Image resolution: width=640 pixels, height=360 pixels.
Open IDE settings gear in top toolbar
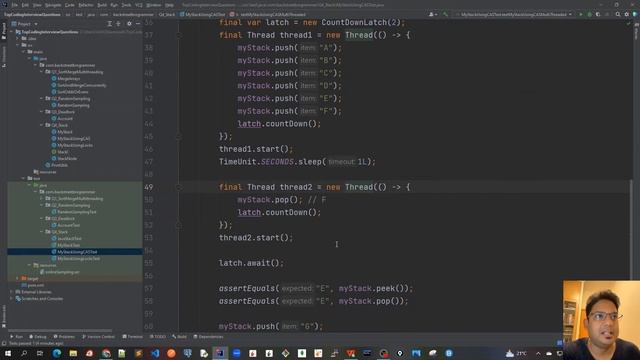627,14
